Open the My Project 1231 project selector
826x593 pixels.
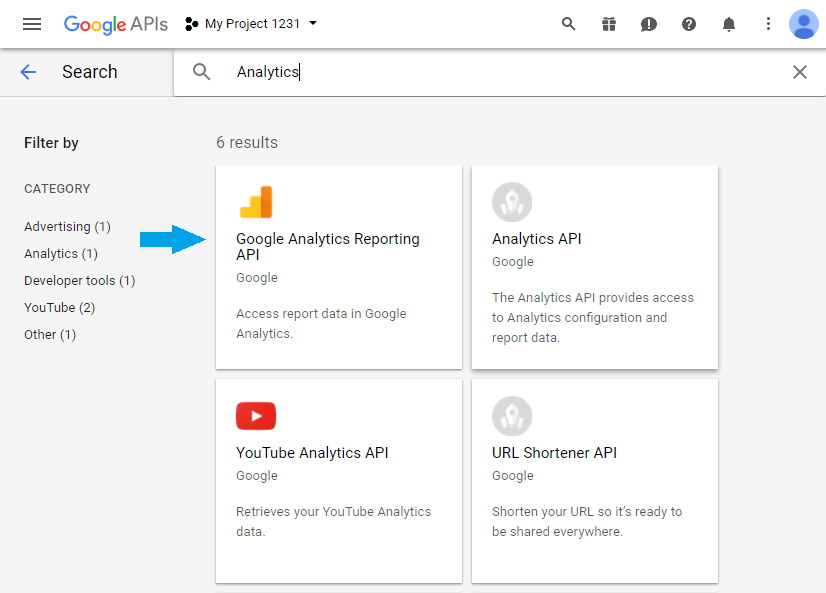[251, 24]
